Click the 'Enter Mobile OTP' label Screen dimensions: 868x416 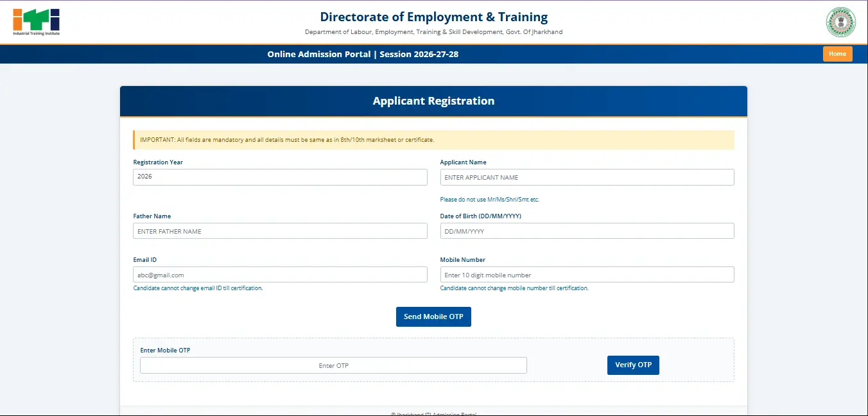coord(165,351)
